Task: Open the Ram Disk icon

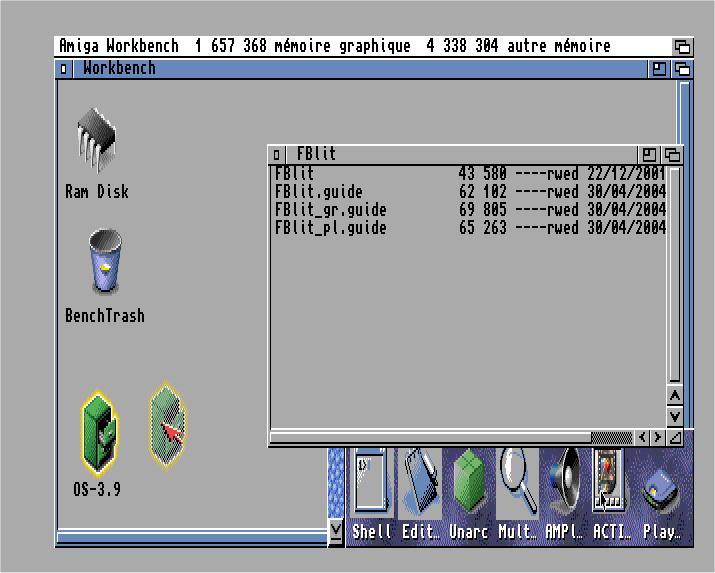Action: (x=97, y=139)
